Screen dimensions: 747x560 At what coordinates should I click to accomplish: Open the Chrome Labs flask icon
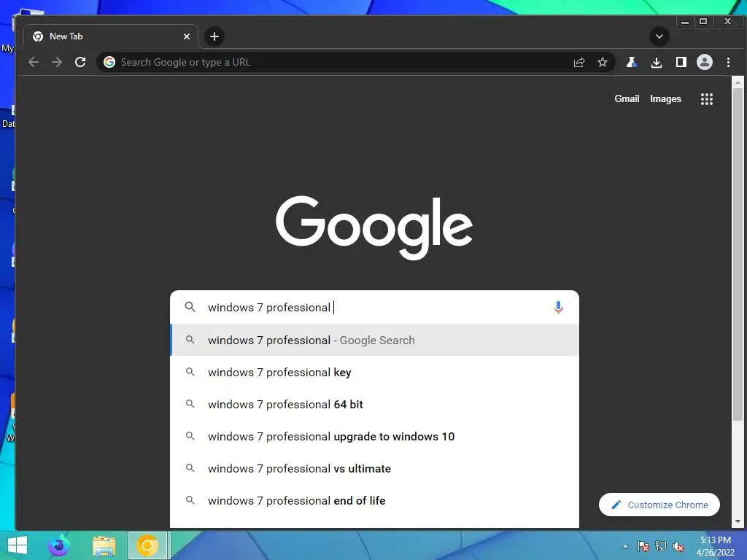point(632,63)
